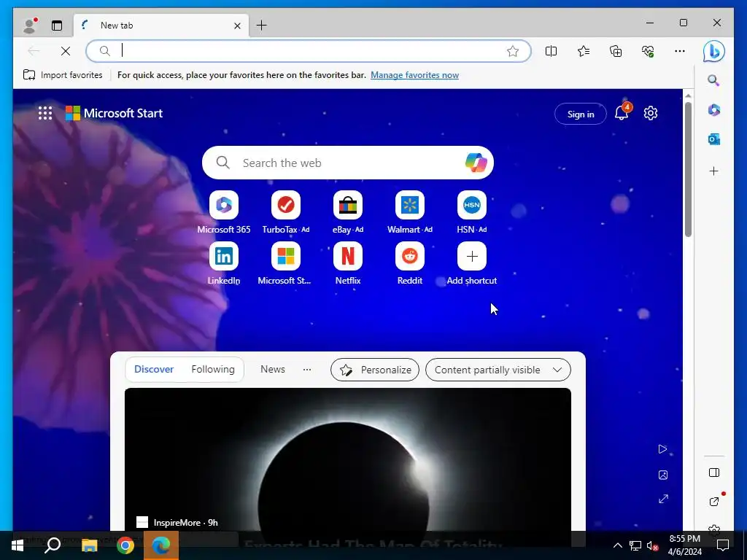Follow the Manage favorites now link
747x560 pixels.
point(414,75)
